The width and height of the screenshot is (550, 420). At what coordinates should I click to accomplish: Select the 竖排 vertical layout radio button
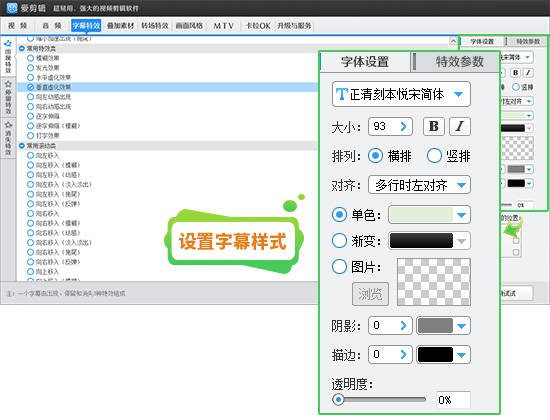[x=434, y=156]
